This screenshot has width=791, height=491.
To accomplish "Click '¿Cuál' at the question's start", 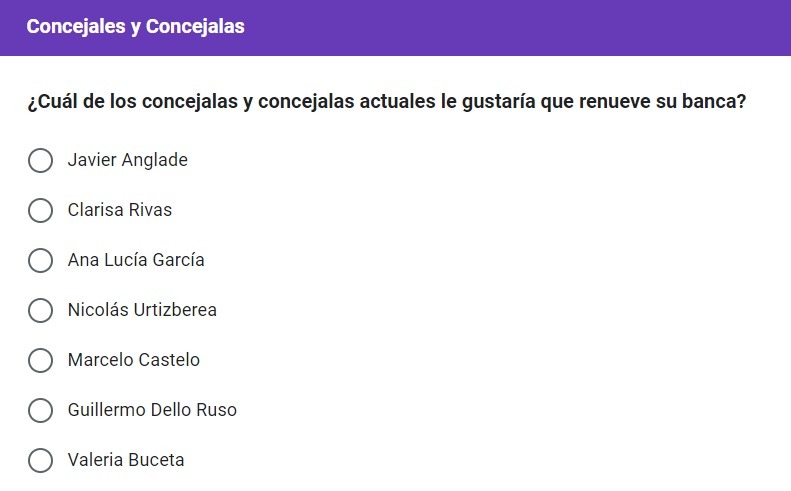I will tap(52, 101).
